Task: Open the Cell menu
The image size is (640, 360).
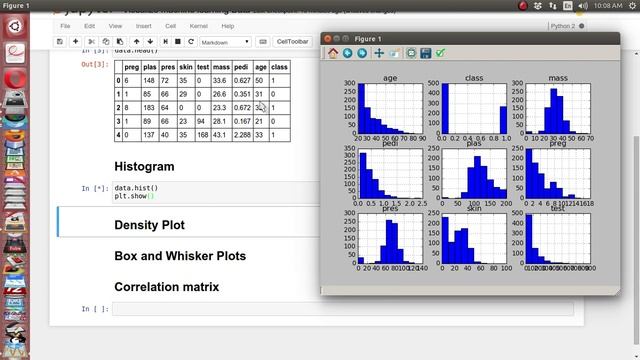Action: (171, 26)
